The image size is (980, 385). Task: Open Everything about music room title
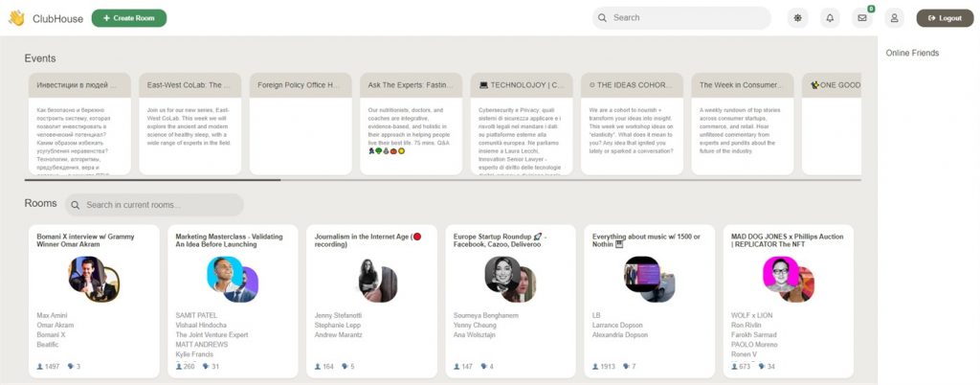[x=646, y=240]
